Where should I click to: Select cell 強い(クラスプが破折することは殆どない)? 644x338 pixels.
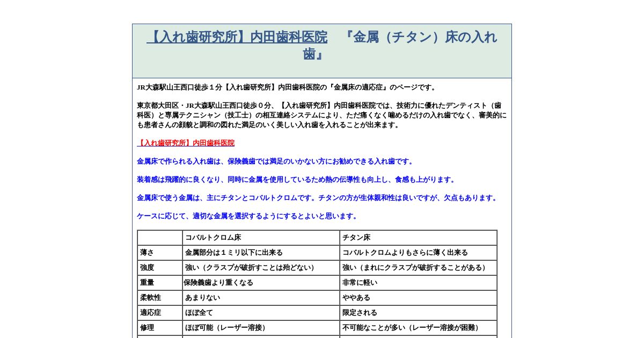pos(261,268)
